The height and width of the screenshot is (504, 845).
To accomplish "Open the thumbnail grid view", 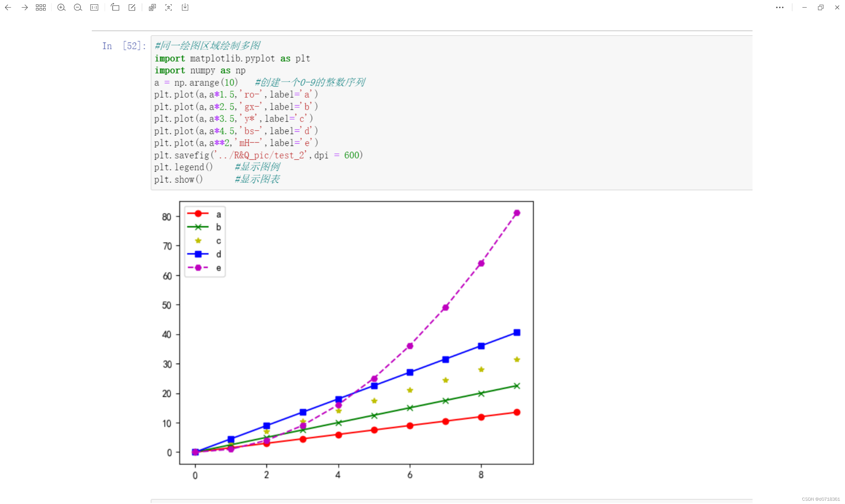I will tap(41, 8).
